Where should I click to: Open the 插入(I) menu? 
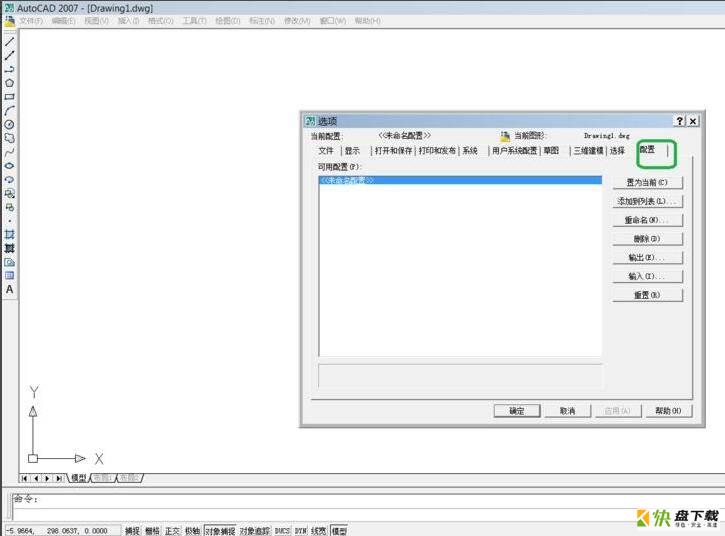click(x=128, y=21)
